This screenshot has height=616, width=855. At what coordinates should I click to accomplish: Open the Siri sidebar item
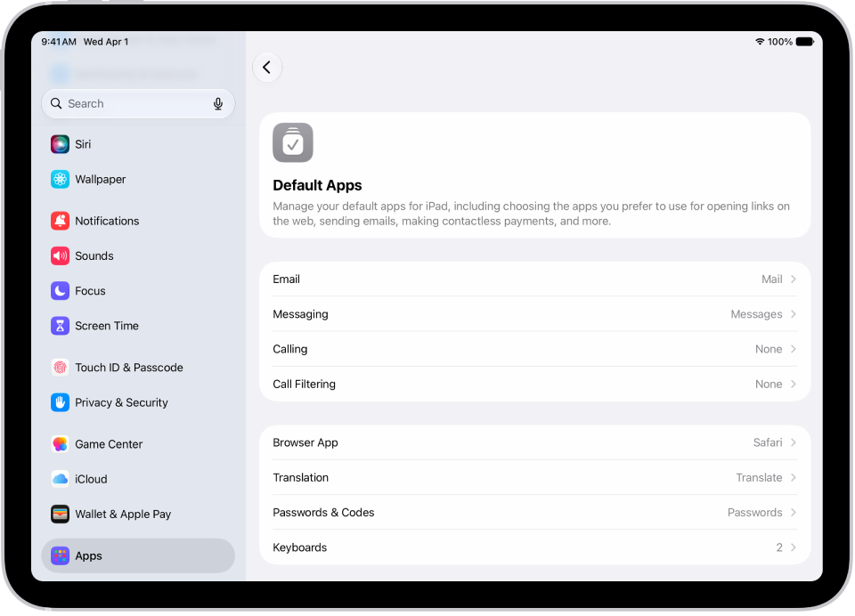[x=138, y=144]
